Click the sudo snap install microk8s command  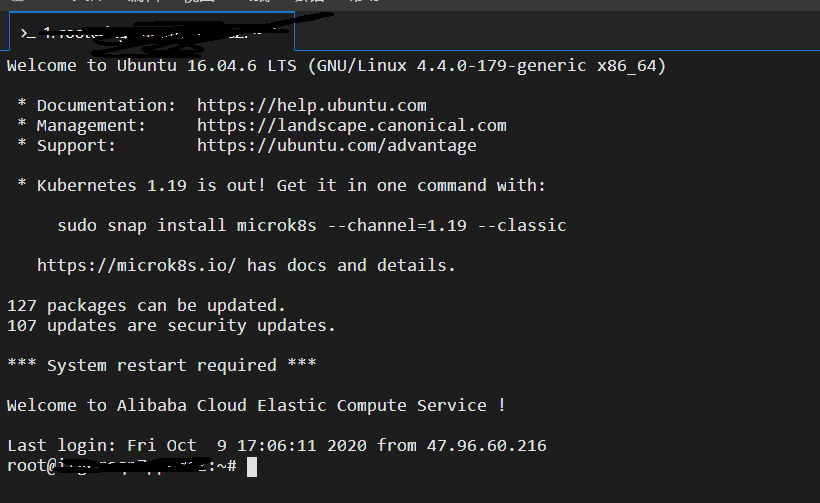pyautogui.click(x=311, y=225)
